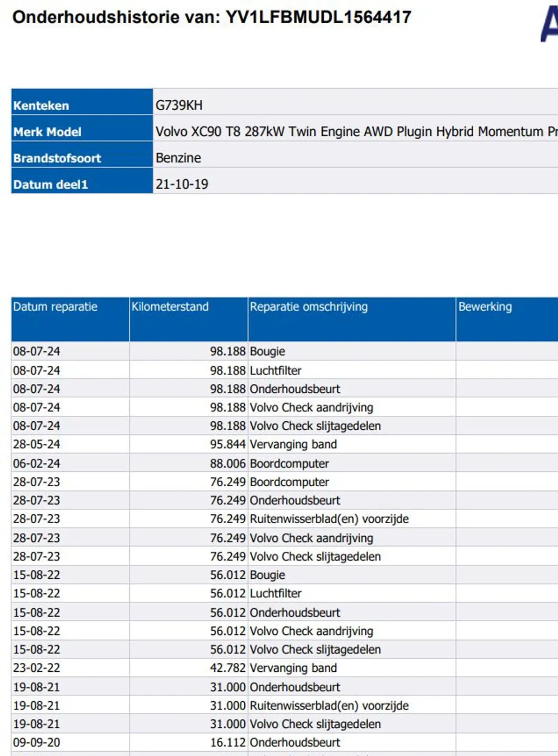
Task: Select mileage 95.844 cell
Action: click(189, 444)
